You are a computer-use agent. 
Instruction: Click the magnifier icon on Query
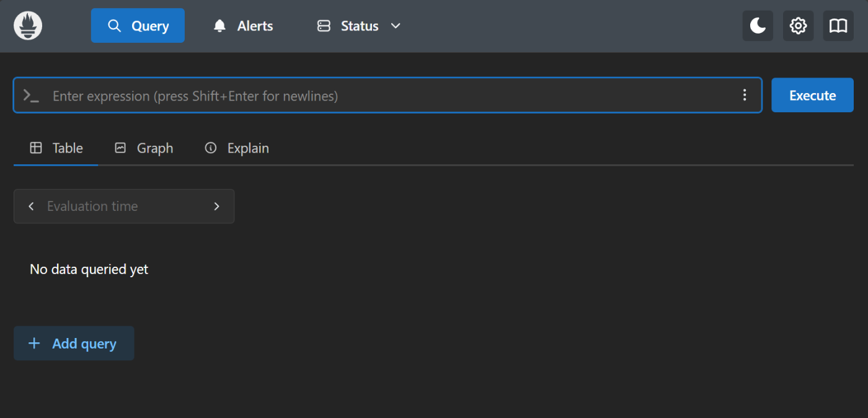[114, 26]
